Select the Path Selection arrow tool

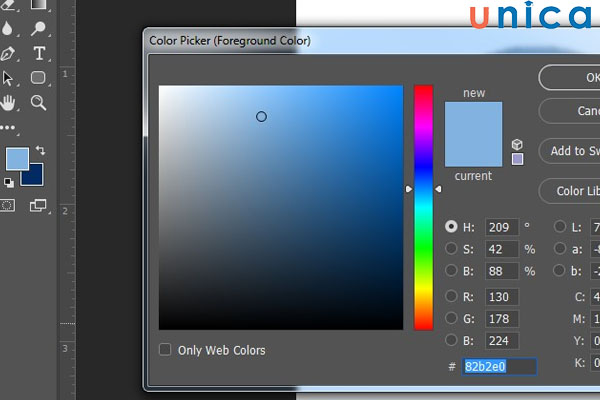(7, 78)
